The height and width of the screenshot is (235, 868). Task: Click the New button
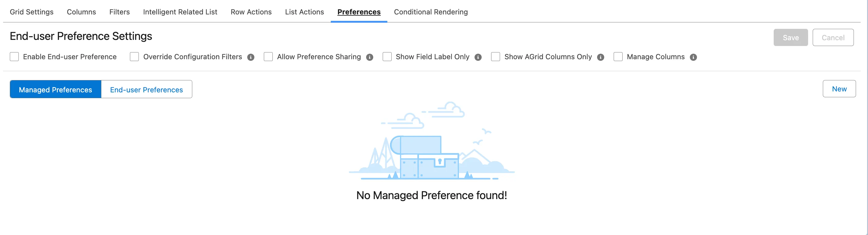click(839, 89)
